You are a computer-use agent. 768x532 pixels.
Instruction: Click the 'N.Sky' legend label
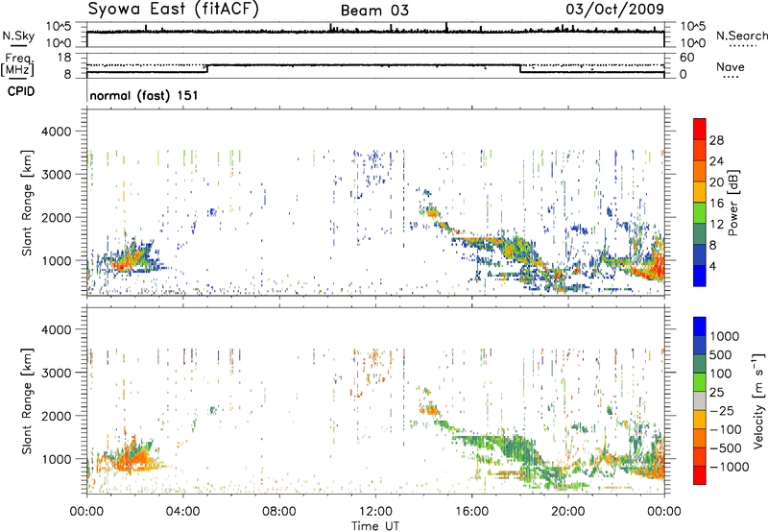coord(18,36)
